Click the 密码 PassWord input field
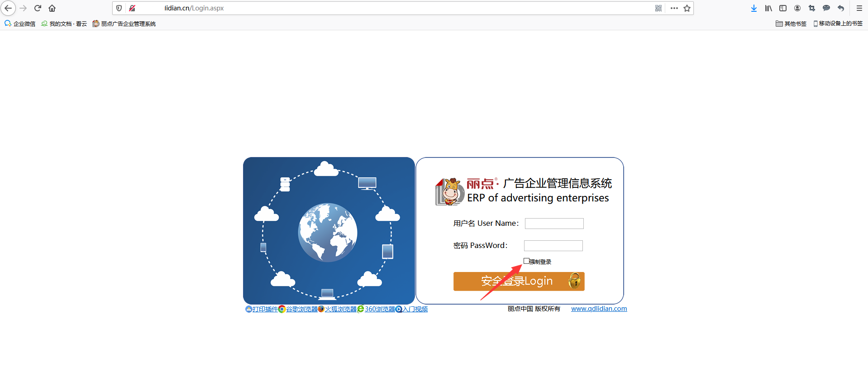Screen dimensions: 868x391 (553, 246)
